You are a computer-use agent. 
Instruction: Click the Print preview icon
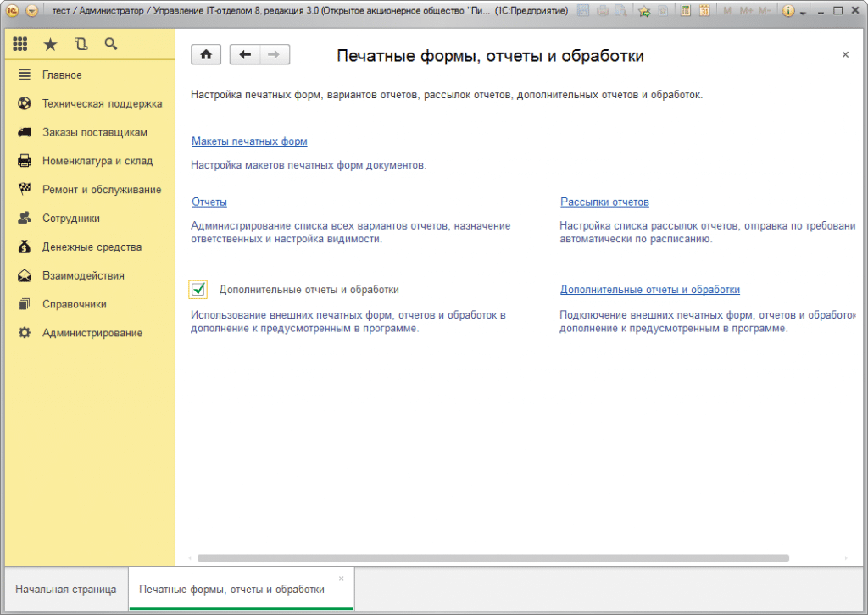click(621, 10)
